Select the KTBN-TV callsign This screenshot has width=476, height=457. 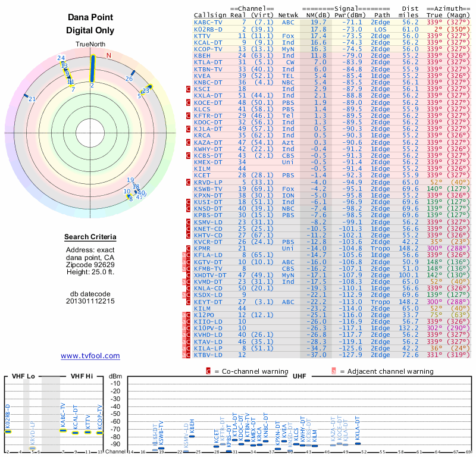tap(208, 69)
